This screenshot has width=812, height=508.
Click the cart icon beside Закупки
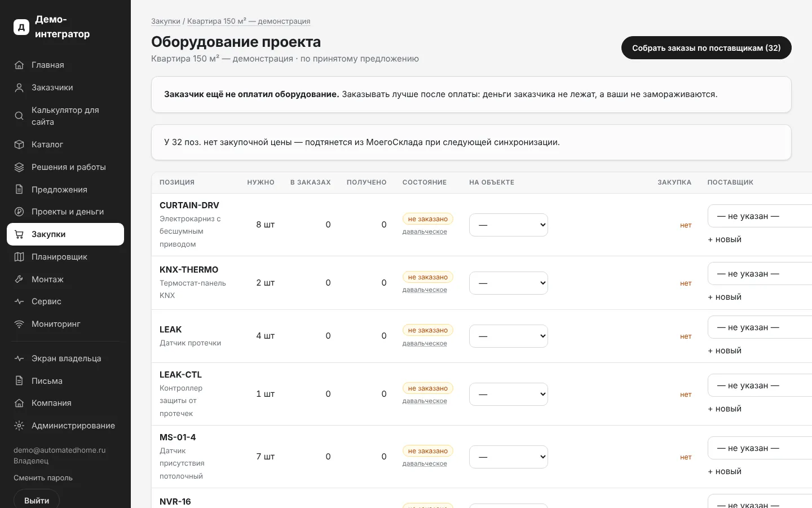19,234
